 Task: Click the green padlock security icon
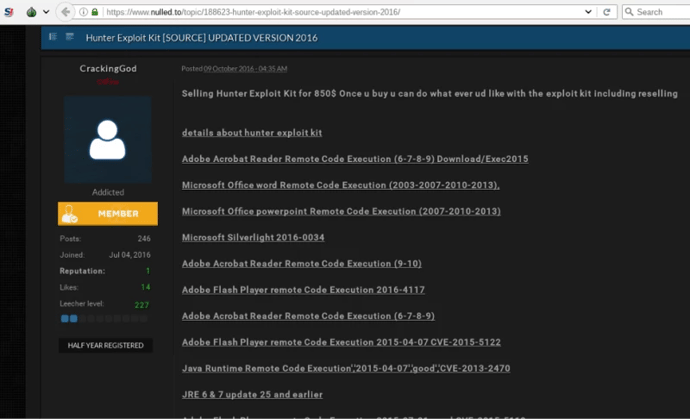pos(95,12)
